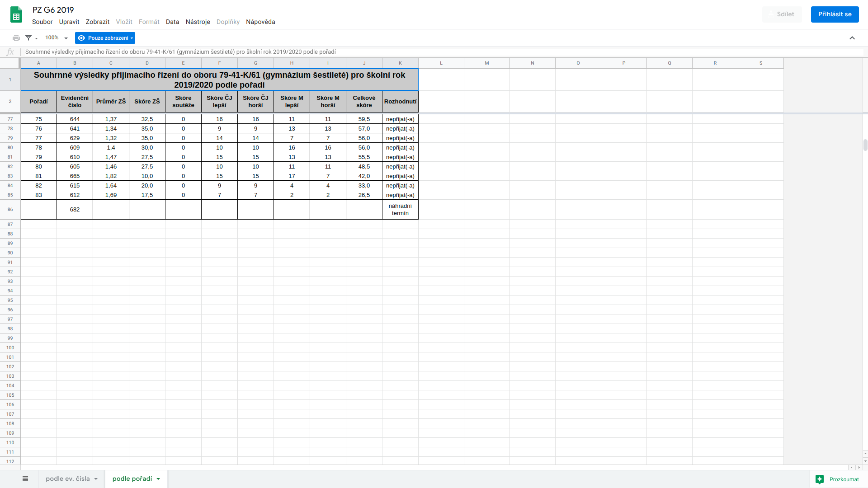The image size is (868, 488).
Task: Click the Prozkoumat button label
Action: click(844, 479)
